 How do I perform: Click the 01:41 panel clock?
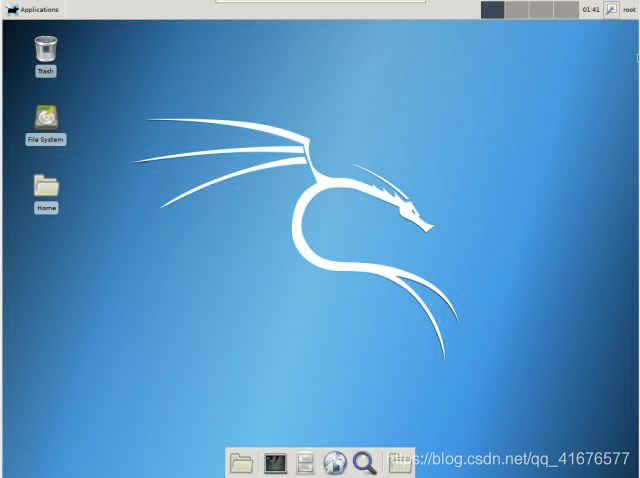click(591, 10)
